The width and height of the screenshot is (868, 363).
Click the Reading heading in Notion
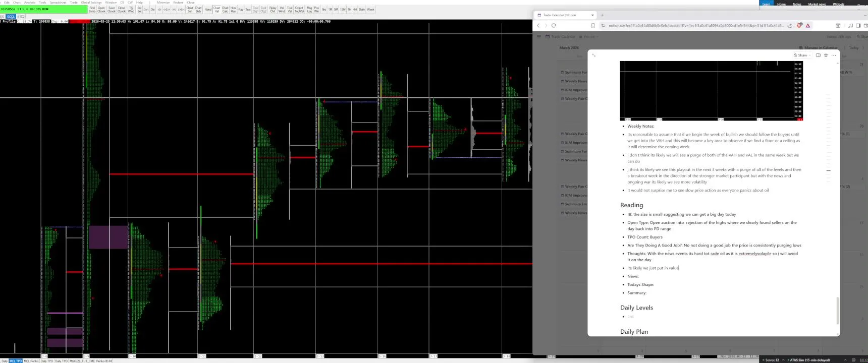[632, 205]
